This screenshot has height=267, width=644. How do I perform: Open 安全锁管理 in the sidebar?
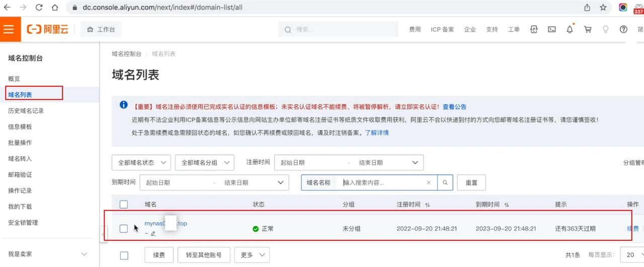(x=23, y=222)
